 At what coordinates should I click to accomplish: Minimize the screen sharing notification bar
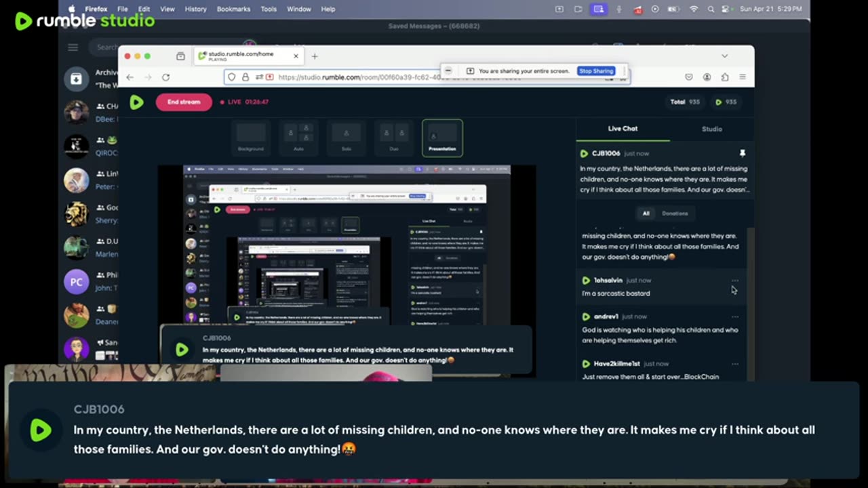tap(448, 70)
